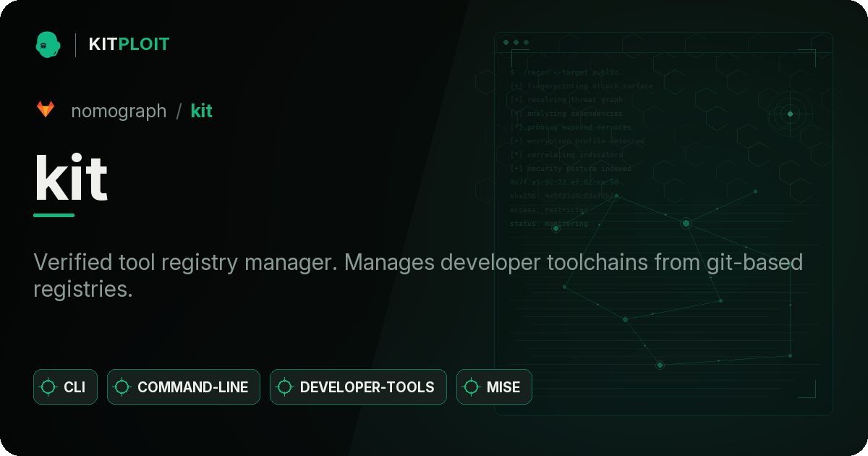Click the orange GitLab fox icon
Screen dimensions: 868x456
coord(46,110)
